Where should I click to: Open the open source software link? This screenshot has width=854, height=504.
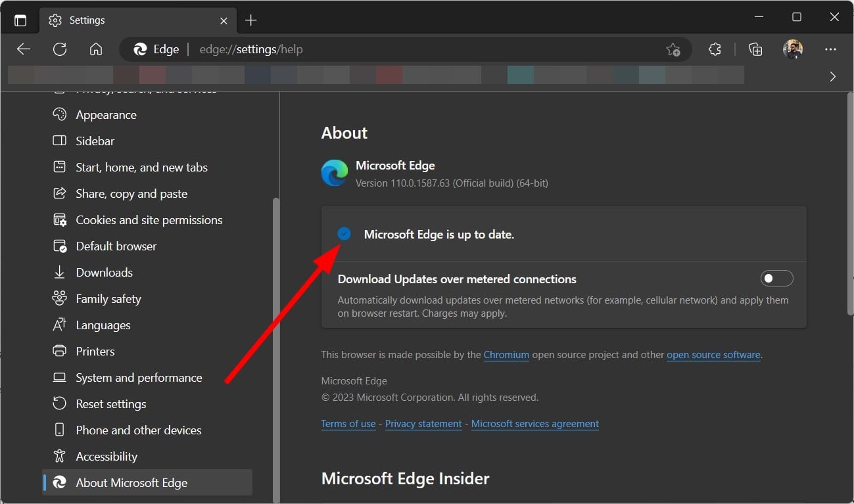coord(713,355)
